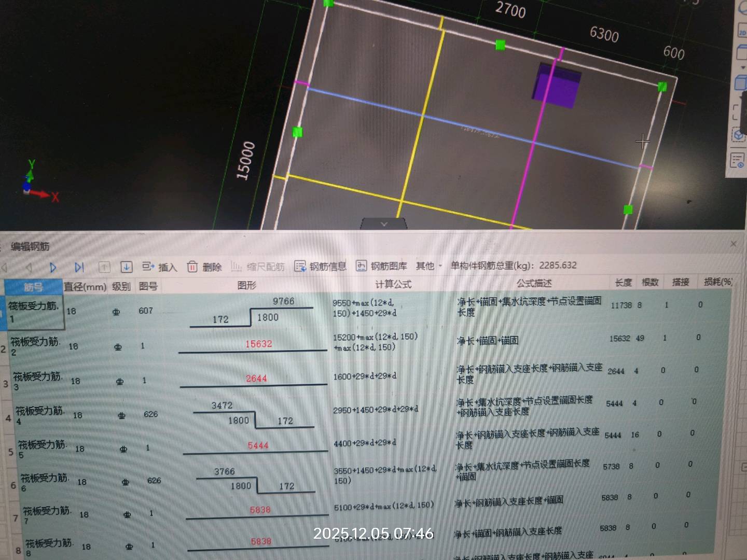Click length cell 5738 in row 6
The width and height of the screenshot is (747, 560).
[611, 466]
